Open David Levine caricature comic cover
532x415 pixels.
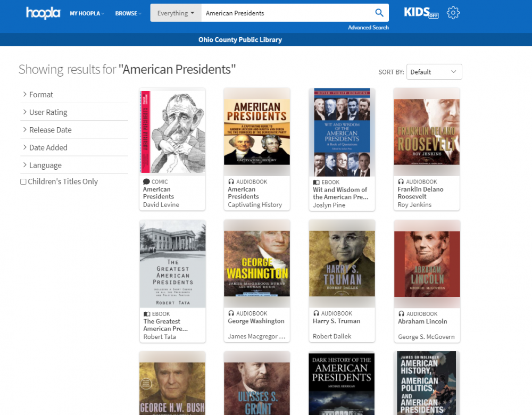172,132
